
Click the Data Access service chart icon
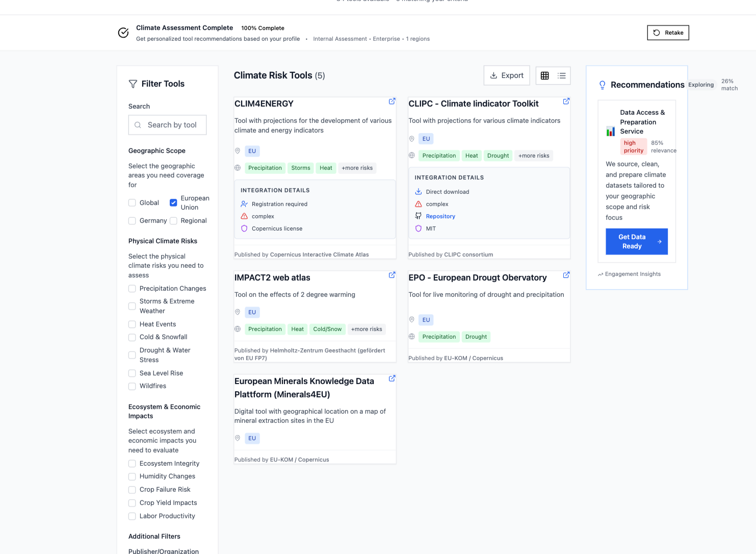(611, 131)
